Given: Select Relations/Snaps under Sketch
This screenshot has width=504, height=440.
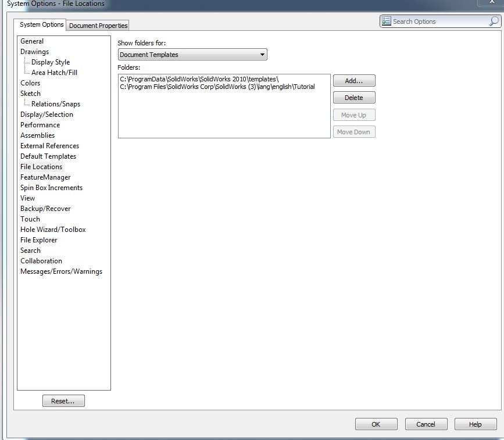Looking at the screenshot, I should point(56,104).
